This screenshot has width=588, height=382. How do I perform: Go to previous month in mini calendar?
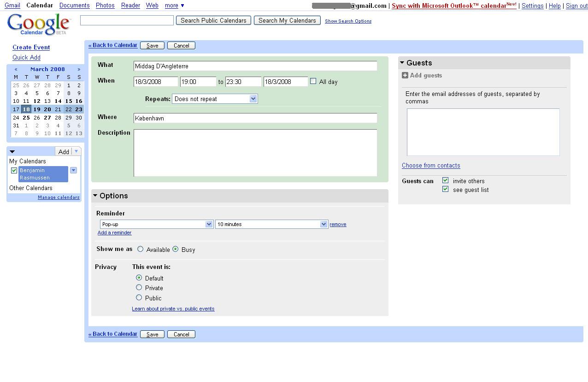click(16, 69)
